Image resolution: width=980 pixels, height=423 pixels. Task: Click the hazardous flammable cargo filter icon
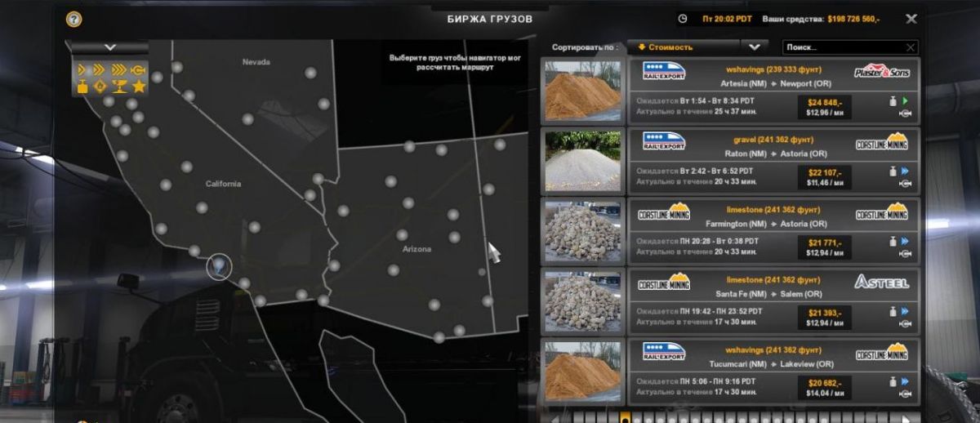point(100,87)
